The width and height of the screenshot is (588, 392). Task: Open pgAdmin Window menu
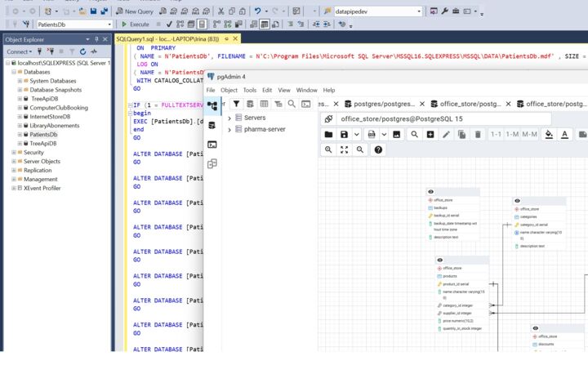pos(307,90)
